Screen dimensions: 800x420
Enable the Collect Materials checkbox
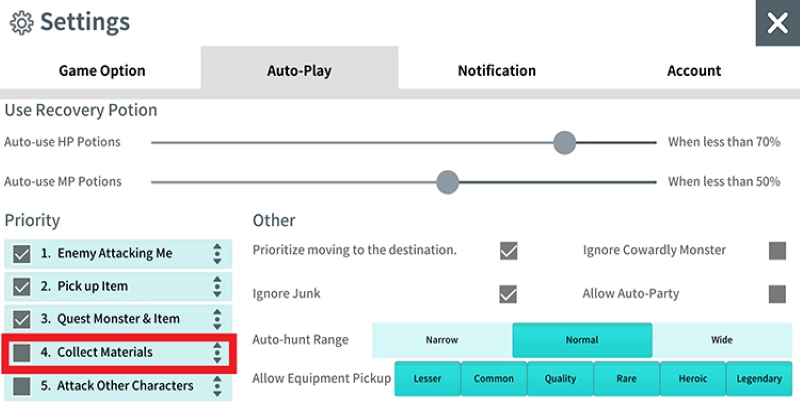click(x=22, y=353)
